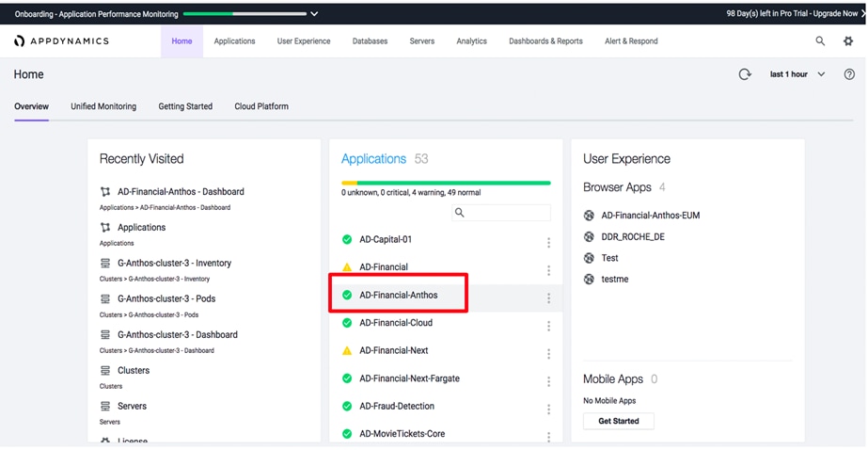868x450 pixels.
Task: Open the three-dot menu for AD-Financial-Anthos
Action: [x=548, y=298]
